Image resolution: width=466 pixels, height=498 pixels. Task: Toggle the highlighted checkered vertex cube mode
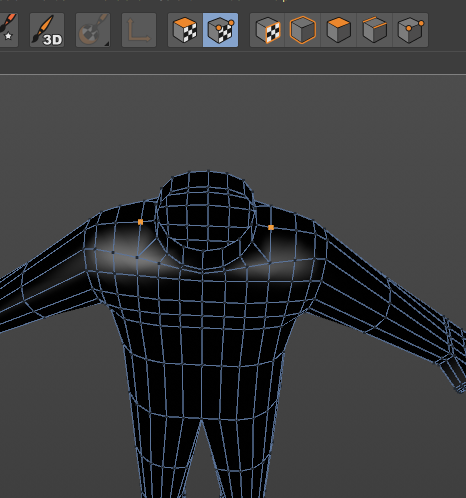pyautogui.click(x=220, y=30)
